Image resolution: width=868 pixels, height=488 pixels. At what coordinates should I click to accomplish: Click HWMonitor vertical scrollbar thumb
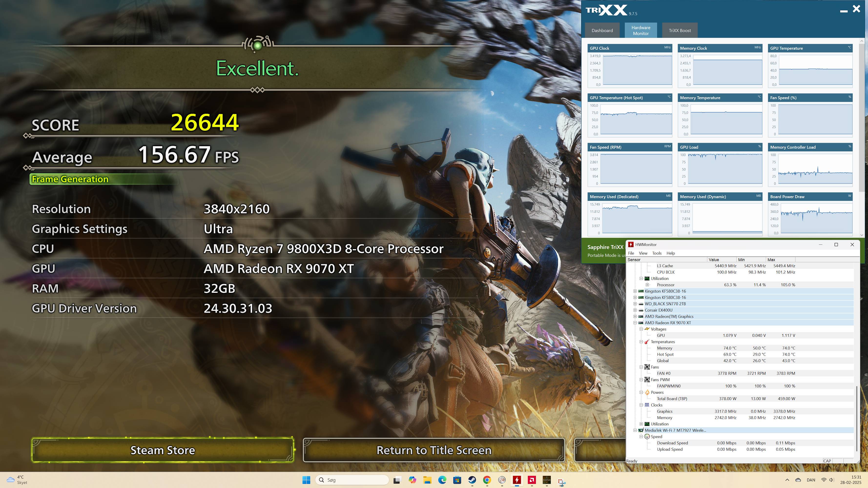pyautogui.click(x=856, y=418)
